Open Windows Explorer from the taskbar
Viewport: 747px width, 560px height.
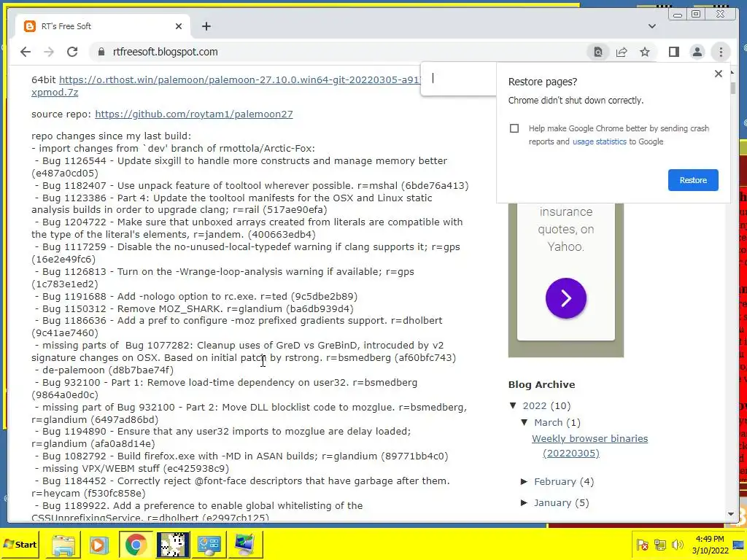tap(63, 545)
